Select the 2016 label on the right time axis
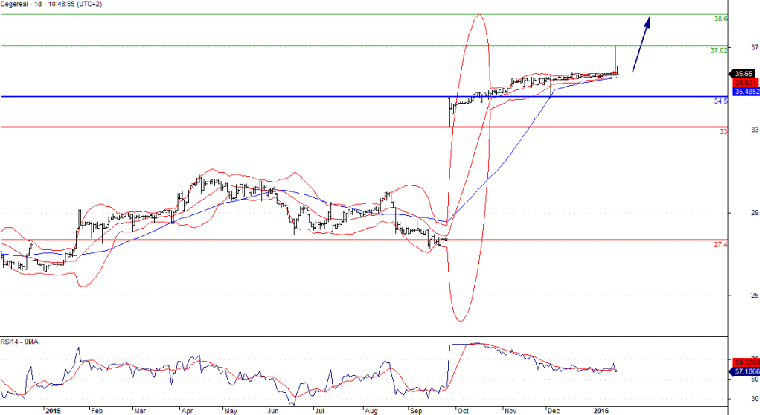 (x=600, y=410)
